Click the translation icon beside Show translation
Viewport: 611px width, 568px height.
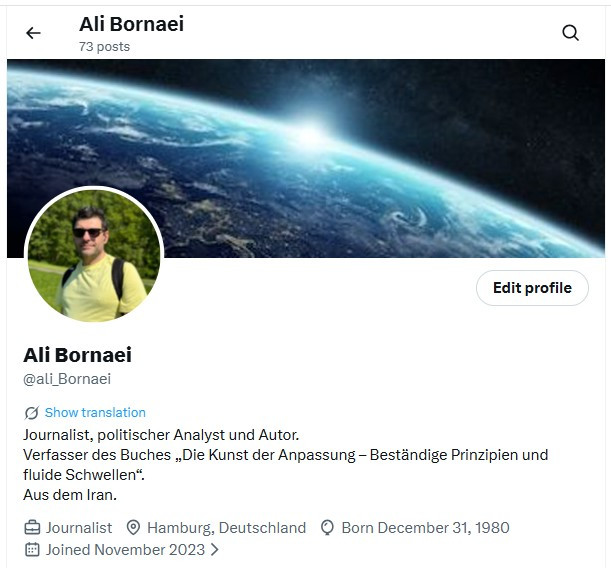[32, 413]
